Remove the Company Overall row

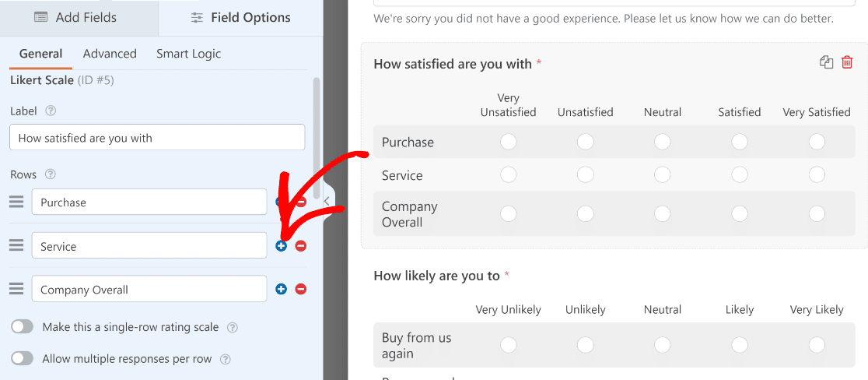point(300,289)
